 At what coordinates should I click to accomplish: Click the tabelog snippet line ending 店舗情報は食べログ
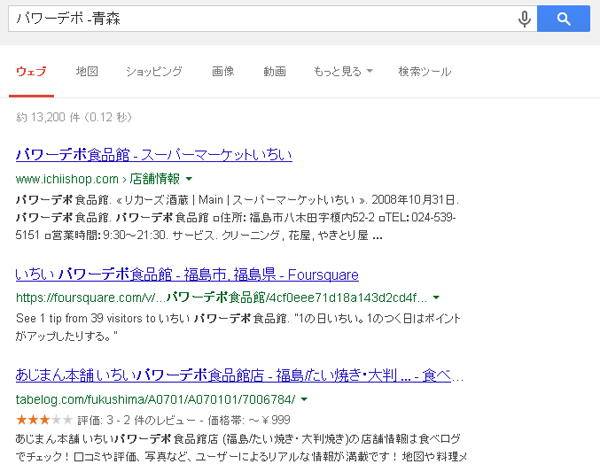238,438
